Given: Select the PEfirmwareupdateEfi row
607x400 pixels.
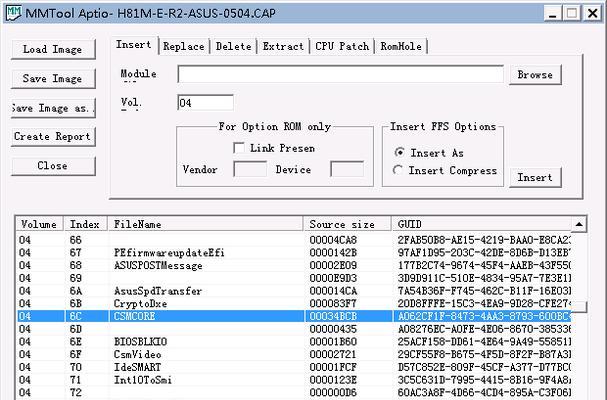Looking at the screenshot, I should tap(294, 253).
